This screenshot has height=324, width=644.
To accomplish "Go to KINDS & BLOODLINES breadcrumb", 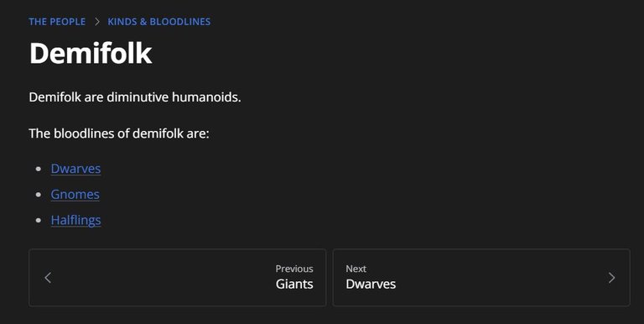I will (159, 22).
